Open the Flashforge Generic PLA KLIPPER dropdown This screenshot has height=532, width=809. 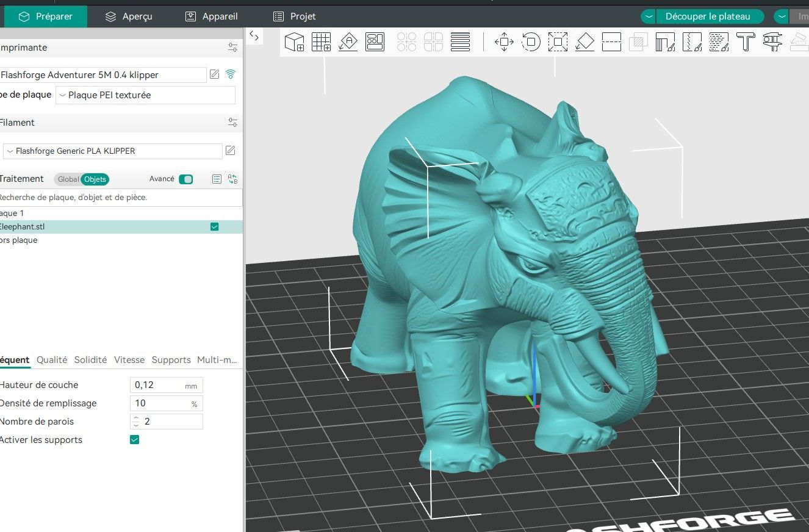click(113, 151)
